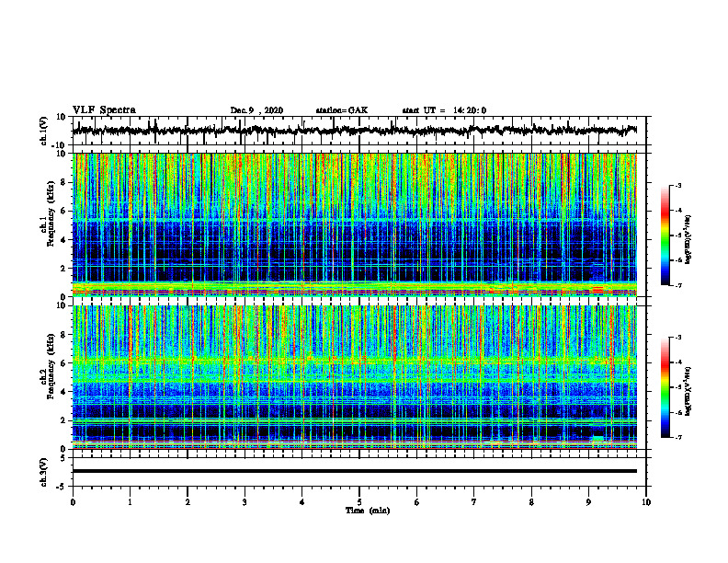Click the ch.2 color scale bar
Image resolution: width=728 pixels, height=563 pixels.
click(x=665, y=387)
